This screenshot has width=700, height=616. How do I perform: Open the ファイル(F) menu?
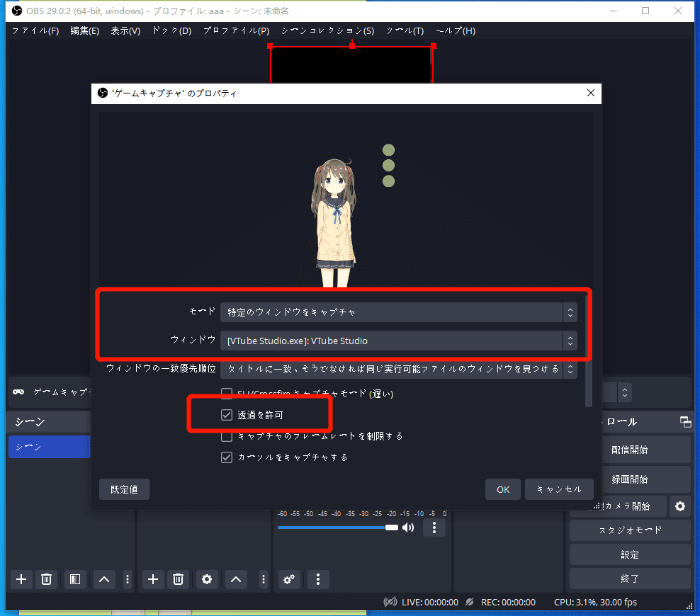[x=35, y=30]
